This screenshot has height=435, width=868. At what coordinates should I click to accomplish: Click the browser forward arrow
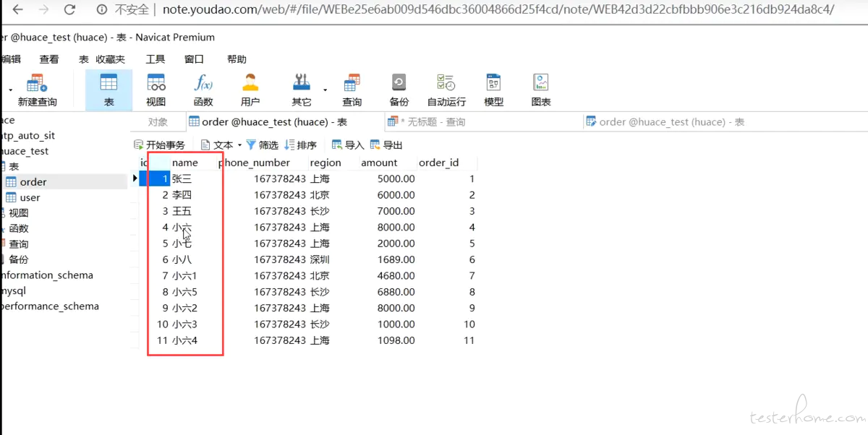(43, 10)
